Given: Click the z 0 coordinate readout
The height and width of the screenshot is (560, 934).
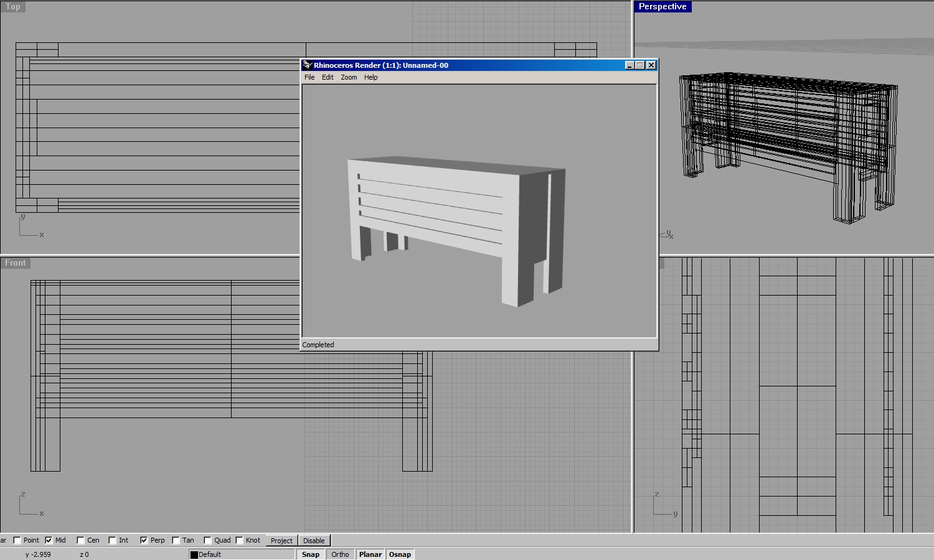Looking at the screenshot, I should click(84, 554).
